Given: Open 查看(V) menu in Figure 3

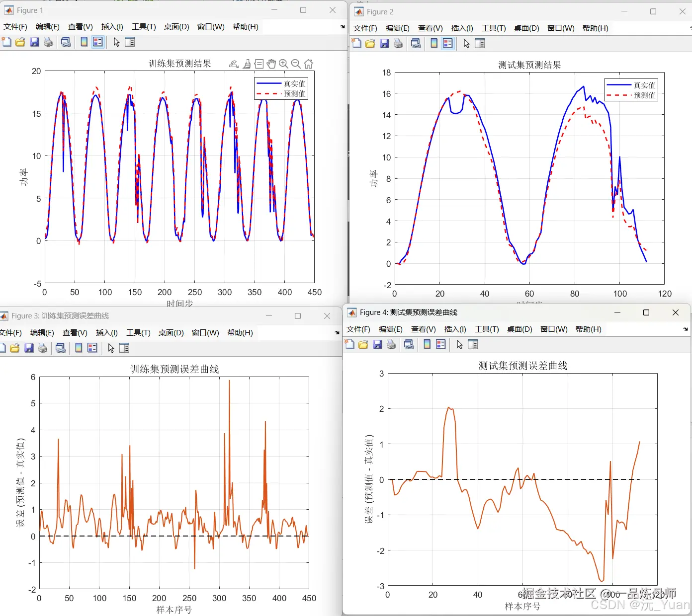Looking at the screenshot, I should tap(75, 333).
